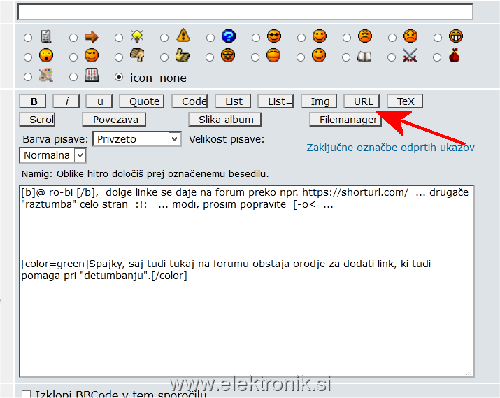This screenshot has width=500, height=398.
Task: Click the Zaključne označbe odprtih ukazov link
Action: click(390, 147)
